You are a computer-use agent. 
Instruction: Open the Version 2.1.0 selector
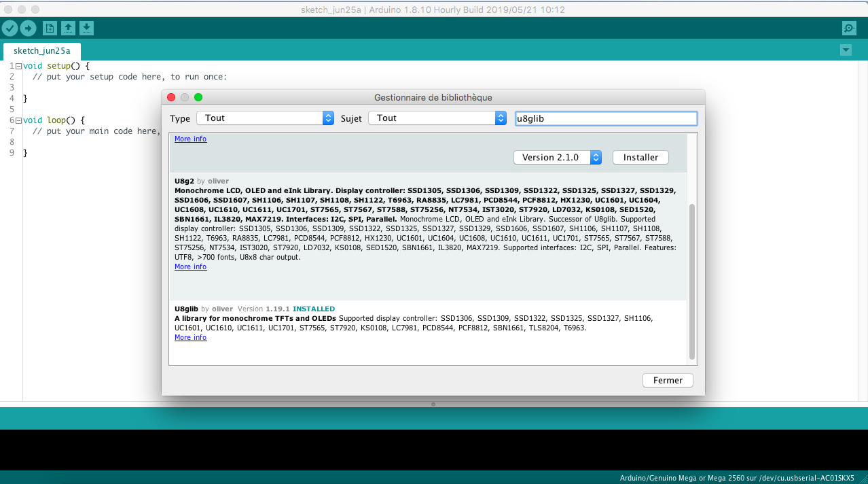(558, 158)
